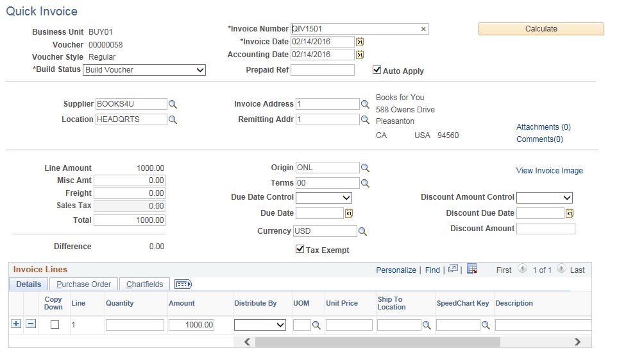
Task: Click the horizontal scrollbar of invoice lines
Action: 377,342
